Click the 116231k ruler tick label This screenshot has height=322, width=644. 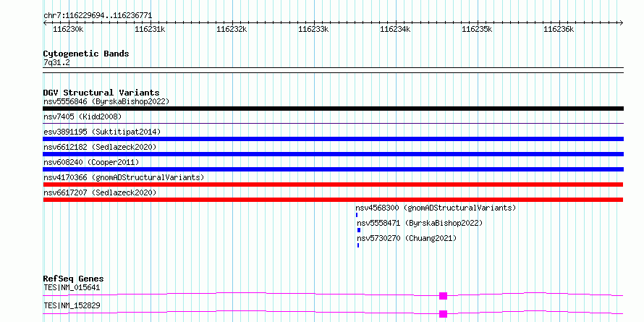coord(151,29)
